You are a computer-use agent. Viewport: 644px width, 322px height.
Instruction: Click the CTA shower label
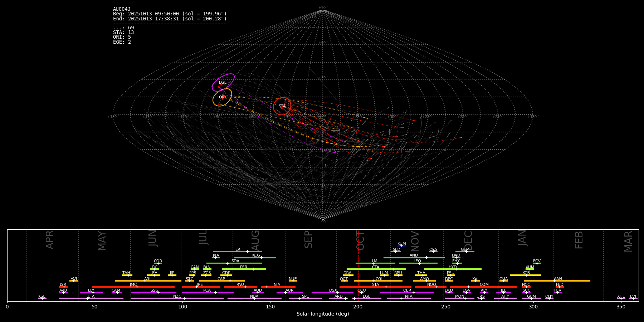tap(376, 267)
